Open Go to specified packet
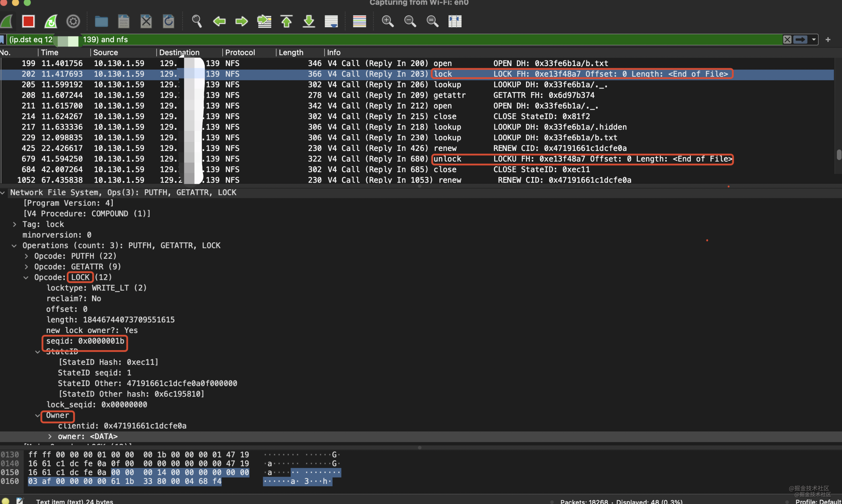Screen dimensions: 842x504 coord(264,21)
